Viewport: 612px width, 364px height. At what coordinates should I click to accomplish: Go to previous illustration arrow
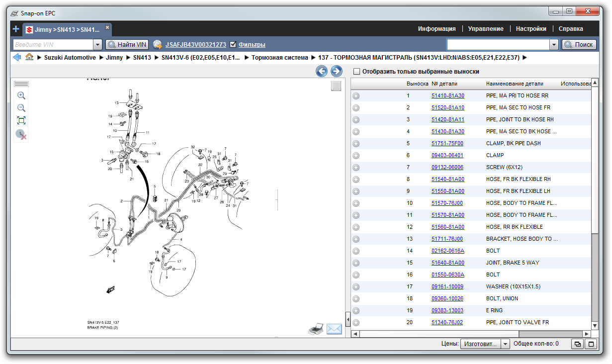pyautogui.click(x=322, y=71)
